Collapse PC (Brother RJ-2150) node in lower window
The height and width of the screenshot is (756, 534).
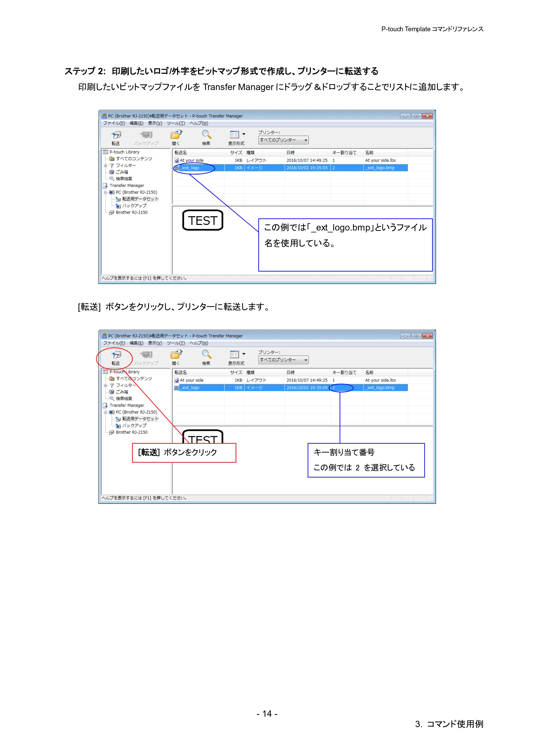pos(105,412)
